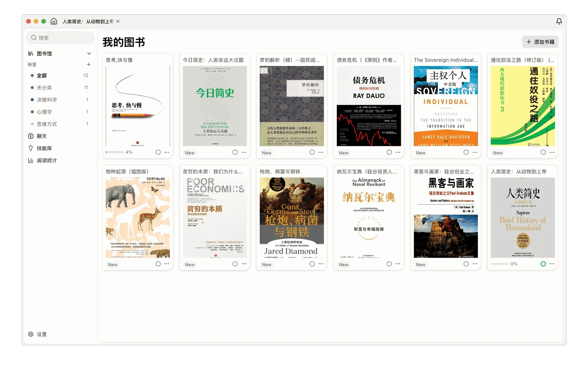Click the search (搜索) input field
This screenshot has height=374, width=588.
point(60,38)
